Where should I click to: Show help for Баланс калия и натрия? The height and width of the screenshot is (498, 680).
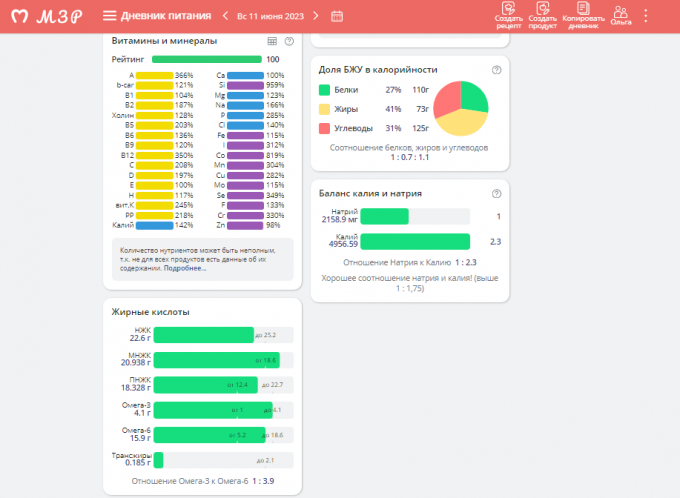[497, 193]
